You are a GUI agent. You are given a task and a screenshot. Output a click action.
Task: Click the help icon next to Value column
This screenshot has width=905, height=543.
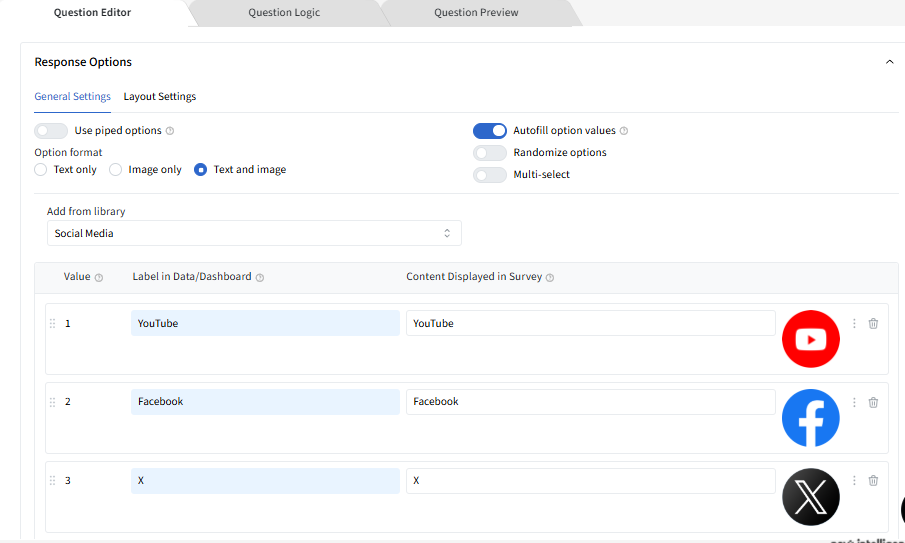tap(99, 277)
